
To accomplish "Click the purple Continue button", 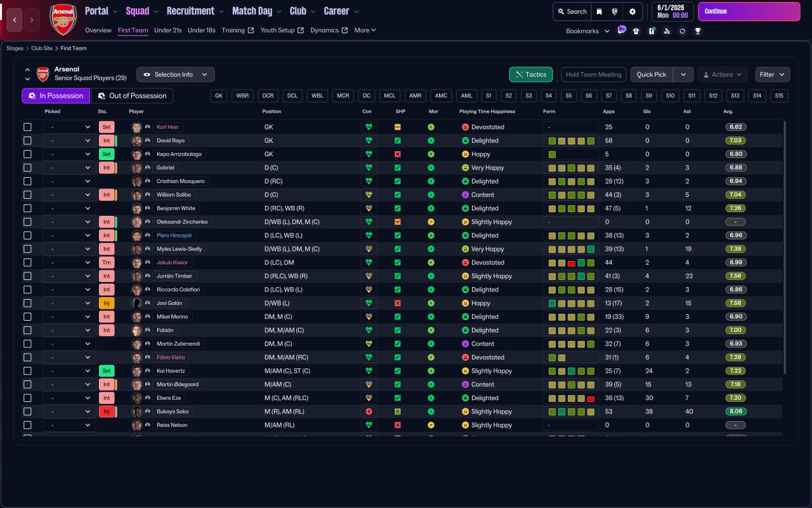I will tap(749, 11).
